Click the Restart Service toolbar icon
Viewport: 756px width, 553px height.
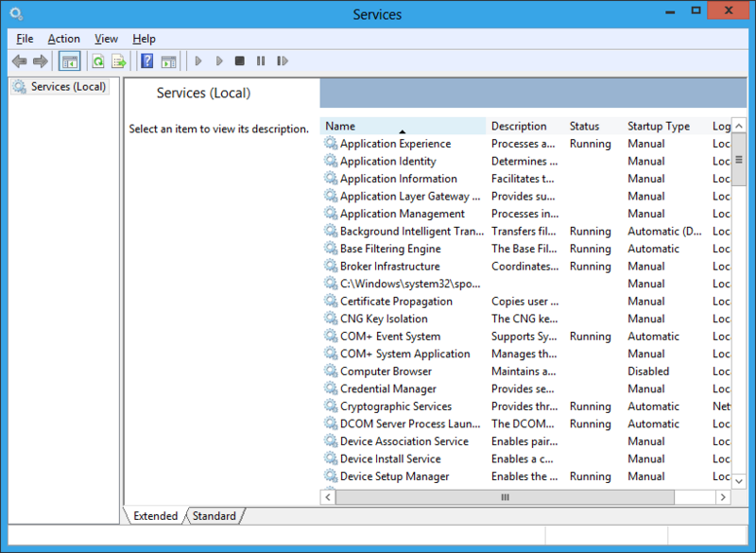[x=282, y=61]
